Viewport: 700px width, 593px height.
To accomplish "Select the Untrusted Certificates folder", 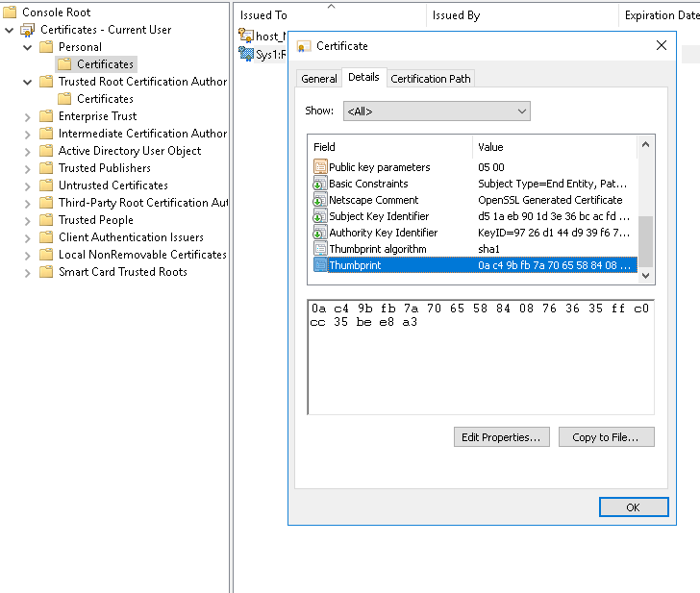I will pyautogui.click(x=112, y=185).
